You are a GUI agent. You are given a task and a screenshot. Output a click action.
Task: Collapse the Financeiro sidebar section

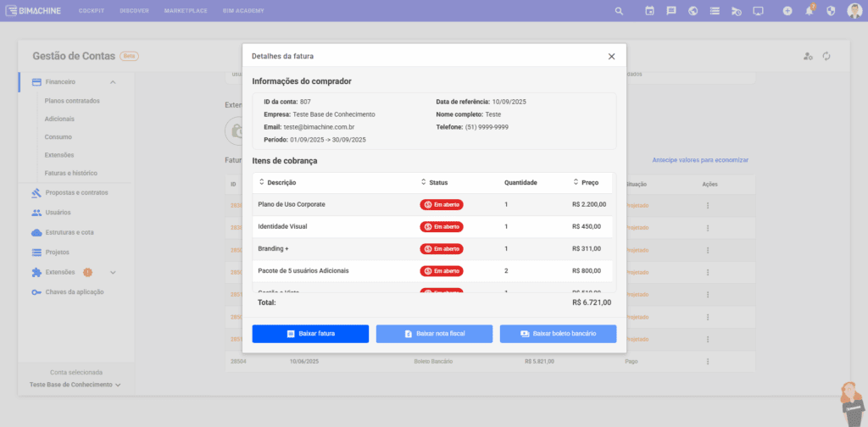[113, 82]
